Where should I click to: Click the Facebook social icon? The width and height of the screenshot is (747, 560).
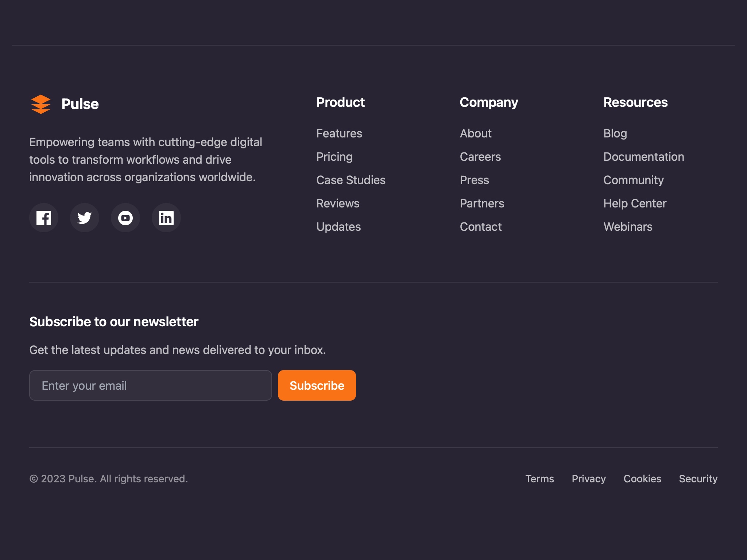click(x=44, y=218)
